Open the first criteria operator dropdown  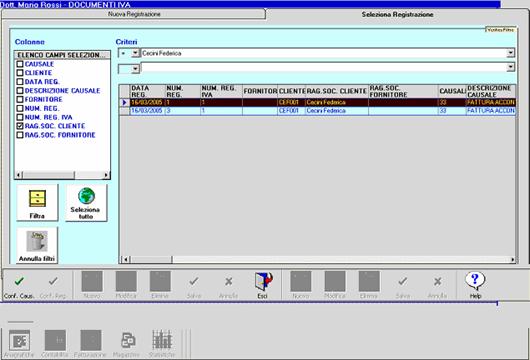136,53
